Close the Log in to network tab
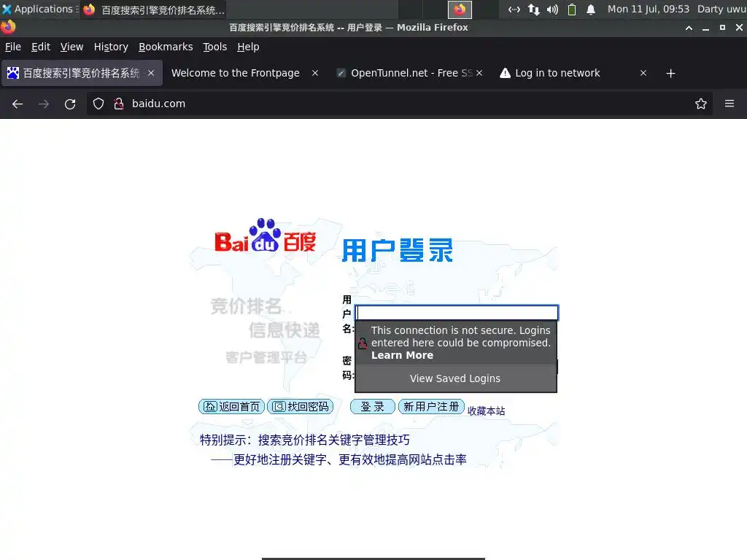The image size is (747, 560). (643, 73)
